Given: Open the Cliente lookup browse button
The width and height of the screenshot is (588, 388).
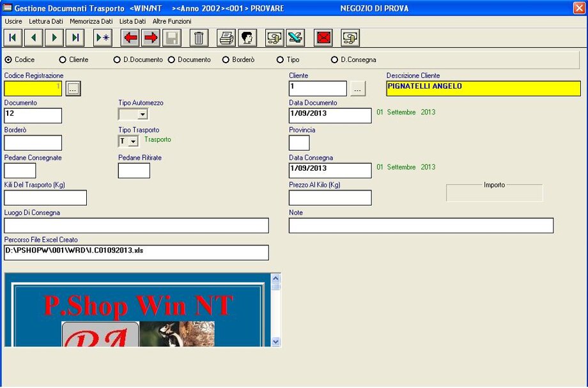Looking at the screenshot, I should tap(357, 89).
